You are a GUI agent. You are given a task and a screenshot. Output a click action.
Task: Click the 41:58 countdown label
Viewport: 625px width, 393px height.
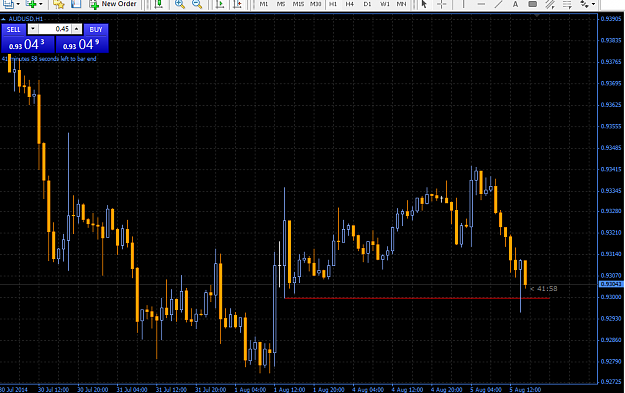547,289
